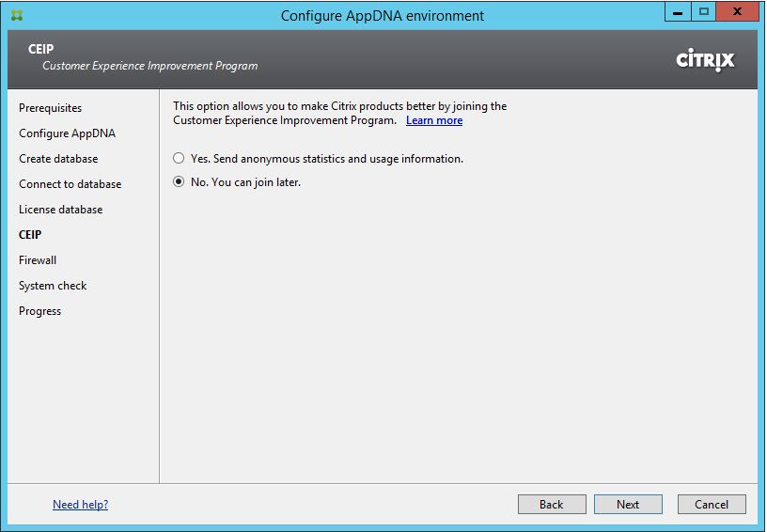The width and height of the screenshot is (767, 532).
Task: Go to Prerequisites step in sidebar
Action: coord(50,108)
